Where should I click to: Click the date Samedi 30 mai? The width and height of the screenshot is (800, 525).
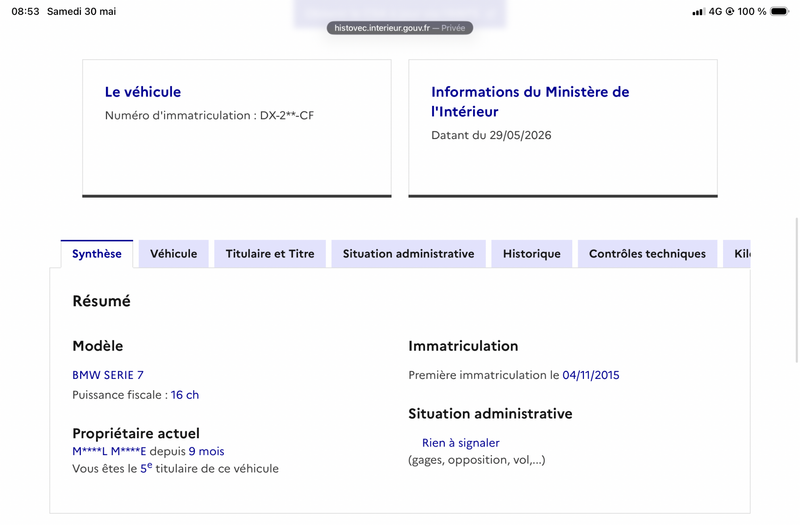(x=82, y=11)
